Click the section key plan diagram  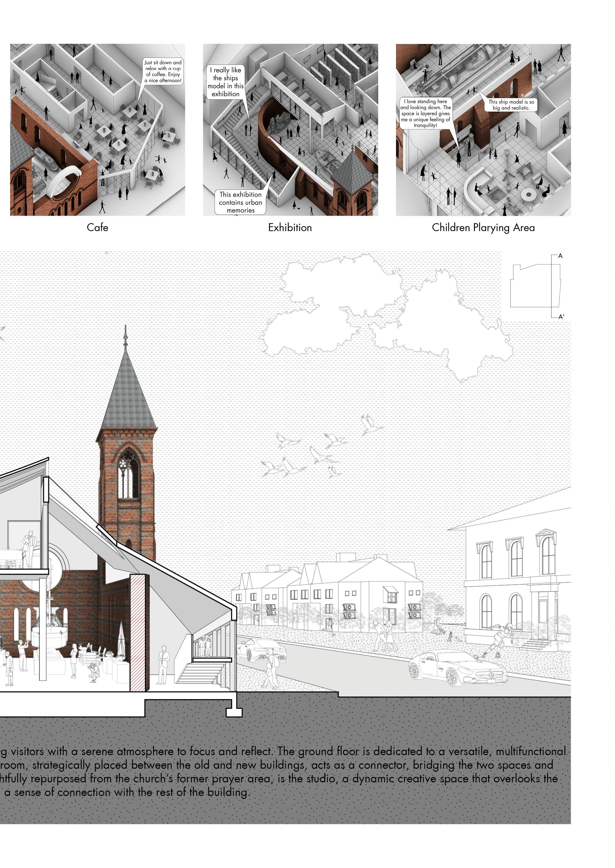pos(535,286)
